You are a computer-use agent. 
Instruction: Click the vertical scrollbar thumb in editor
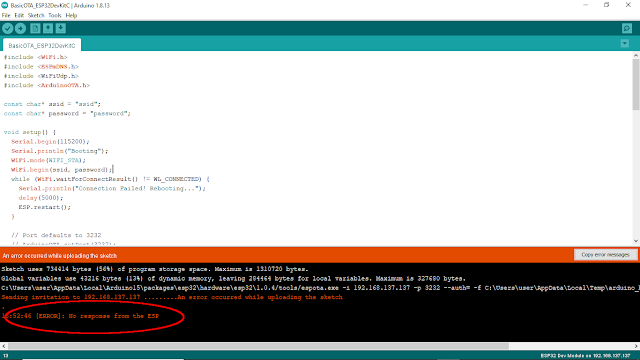click(x=636, y=84)
